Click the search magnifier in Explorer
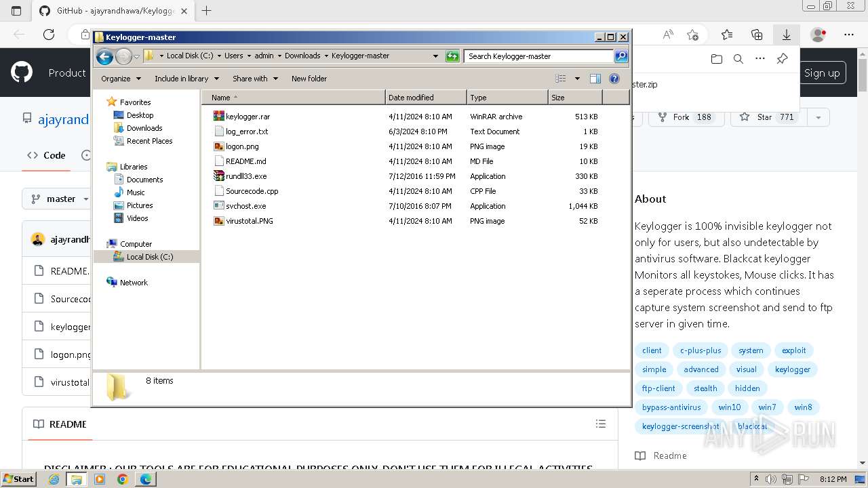This screenshot has height=488, width=868. click(x=621, y=56)
